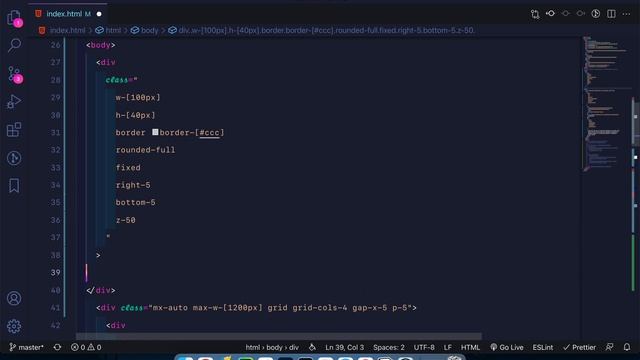Image resolution: width=640 pixels, height=360 pixels.
Task: Open the Accounts menu
Action: (14, 298)
